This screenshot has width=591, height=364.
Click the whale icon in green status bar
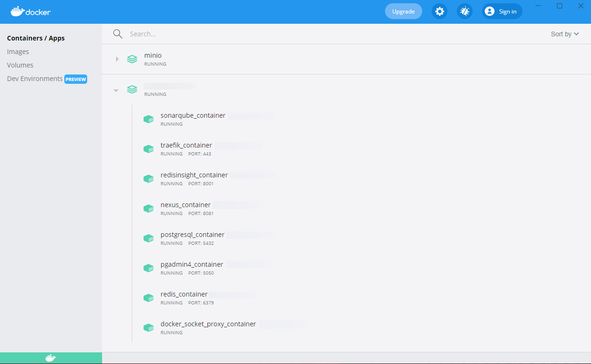tap(51, 358)
